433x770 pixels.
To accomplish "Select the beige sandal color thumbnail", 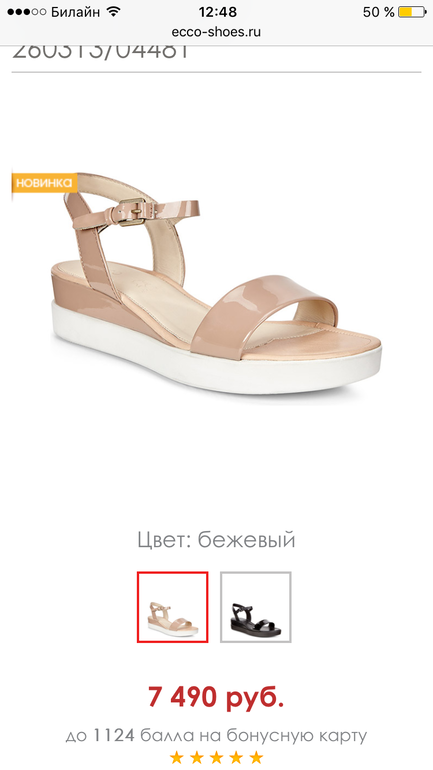I will click(172, 606).
